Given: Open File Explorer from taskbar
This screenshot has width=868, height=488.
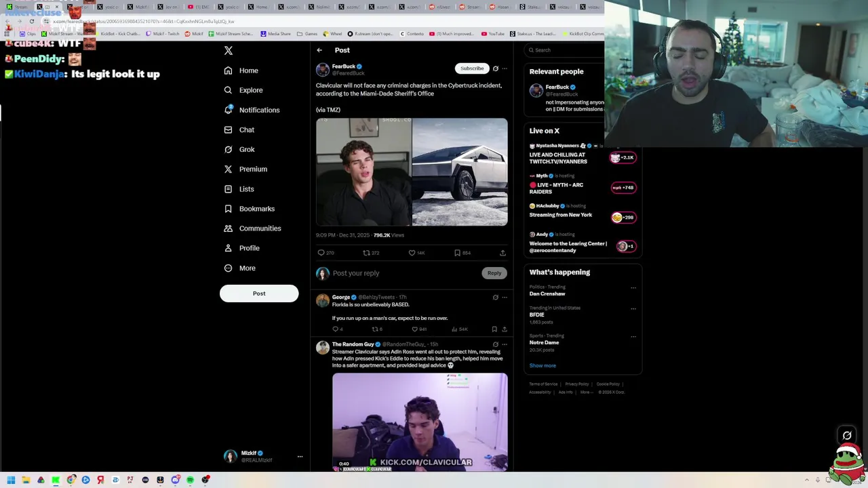Looking at the screenshot, I should pyautogui.click(x=26, y=480).
